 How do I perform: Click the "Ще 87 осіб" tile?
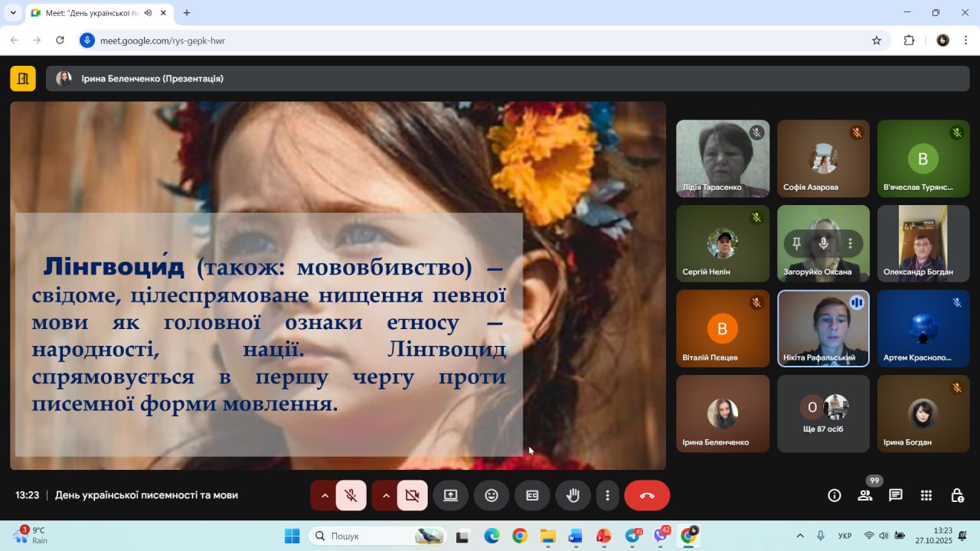click(x=823, y=413)
